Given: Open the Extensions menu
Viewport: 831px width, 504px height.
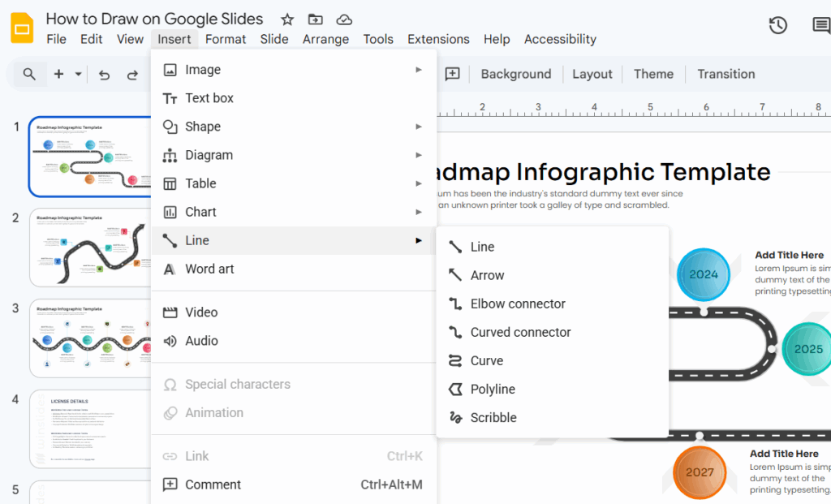Looking at the screenshot, I should (438, 39).
